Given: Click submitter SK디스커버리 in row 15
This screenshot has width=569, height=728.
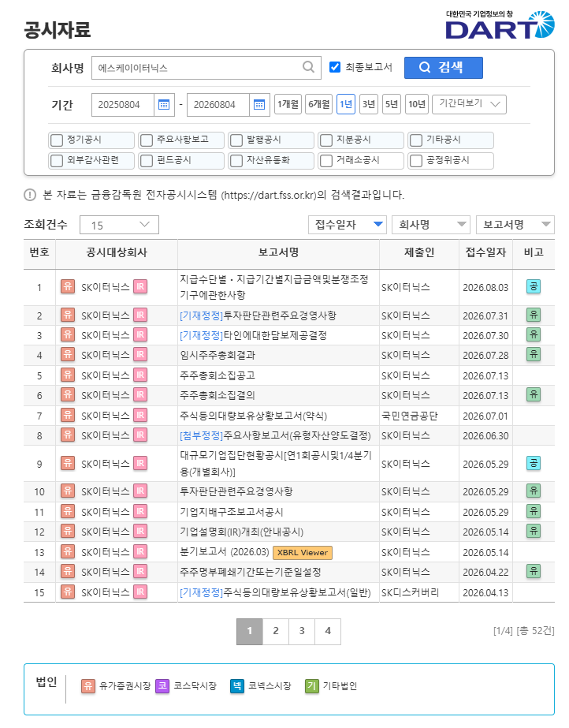Looking at the screenshot, I should (x=410, y=592).
